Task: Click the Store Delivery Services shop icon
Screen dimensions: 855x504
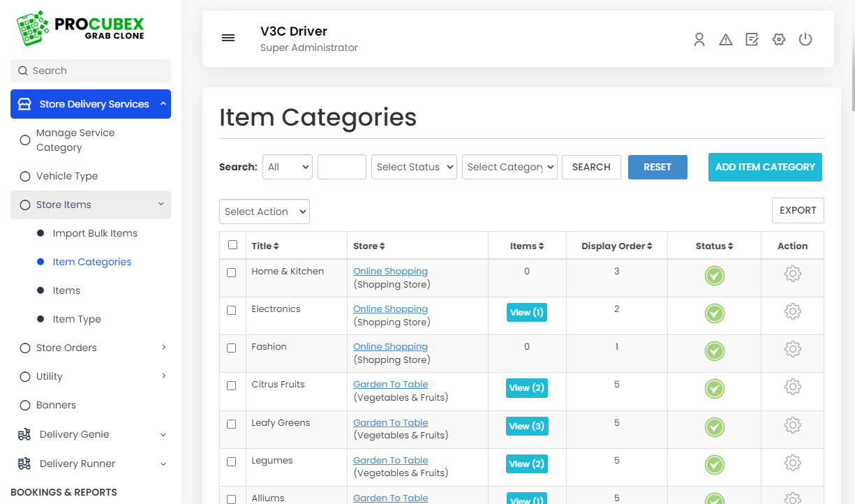Action: click(x=24, y=104)
